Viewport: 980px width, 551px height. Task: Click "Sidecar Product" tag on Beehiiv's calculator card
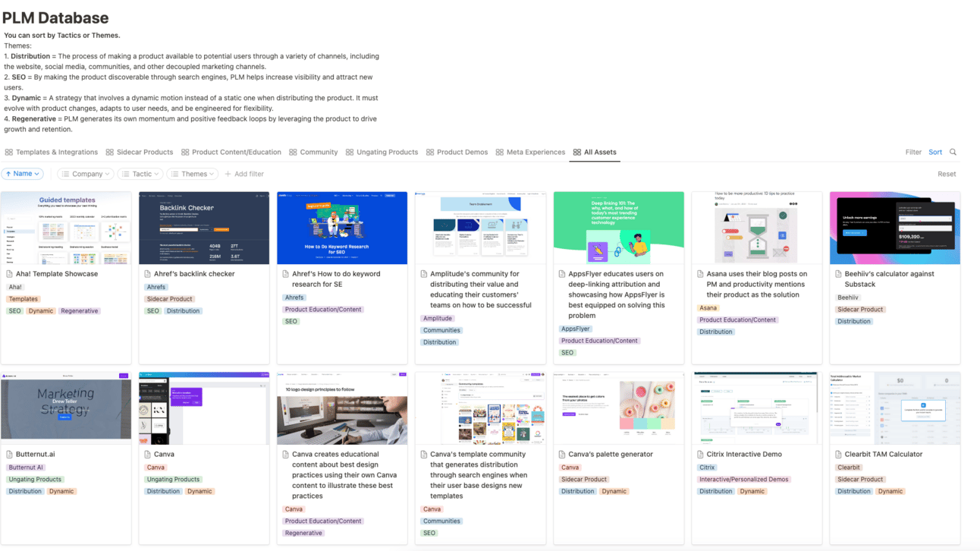coord(860,310)
